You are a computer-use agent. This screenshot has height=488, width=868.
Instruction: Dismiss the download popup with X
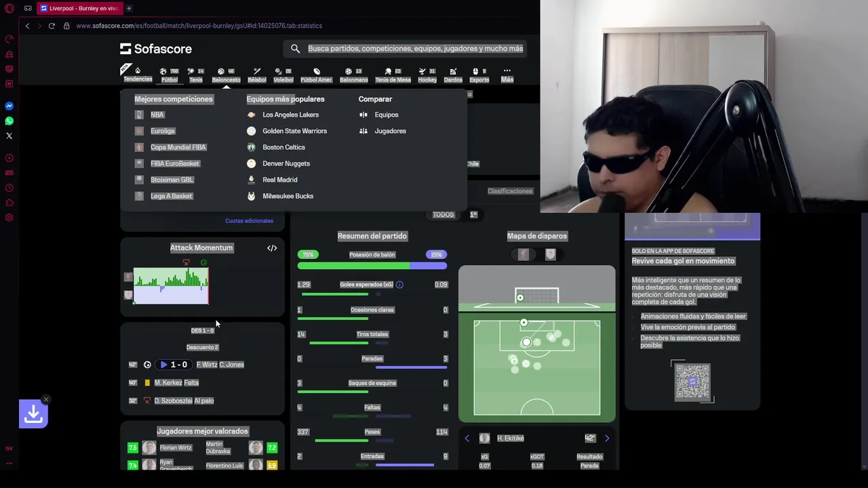pyautogui.click(x=46, y=399)
